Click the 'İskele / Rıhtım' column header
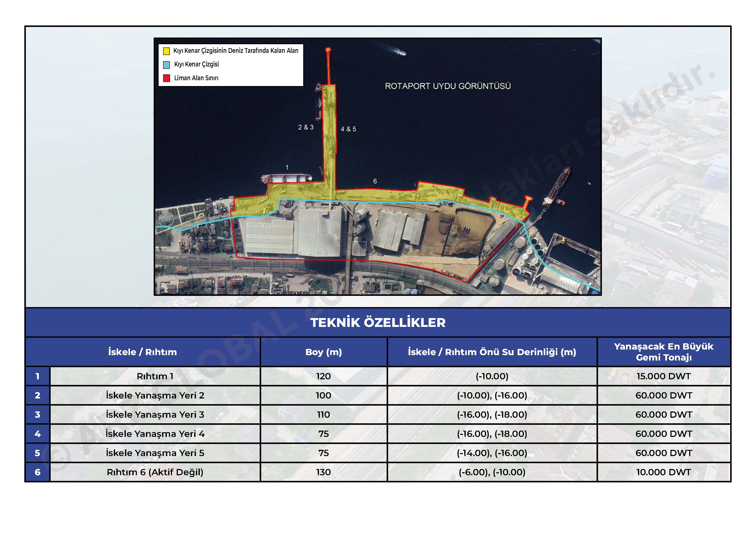The image size is (756, 535). [x=143, y=352]
